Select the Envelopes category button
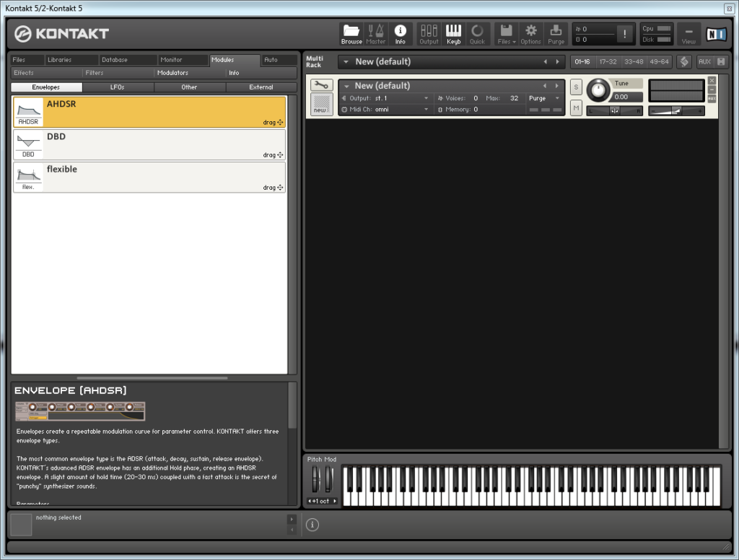Viewport: 739px width, 560px height. coord(45,87)
